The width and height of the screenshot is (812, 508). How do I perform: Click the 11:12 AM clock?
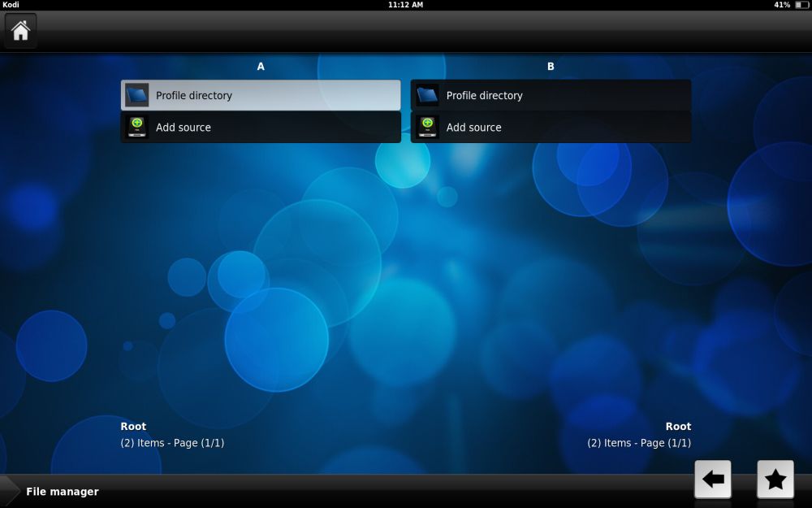[405, 5]
